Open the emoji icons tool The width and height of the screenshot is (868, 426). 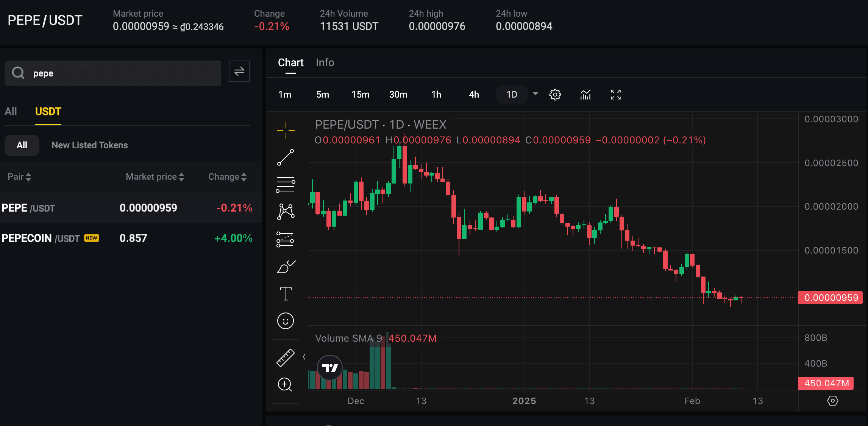286,321
